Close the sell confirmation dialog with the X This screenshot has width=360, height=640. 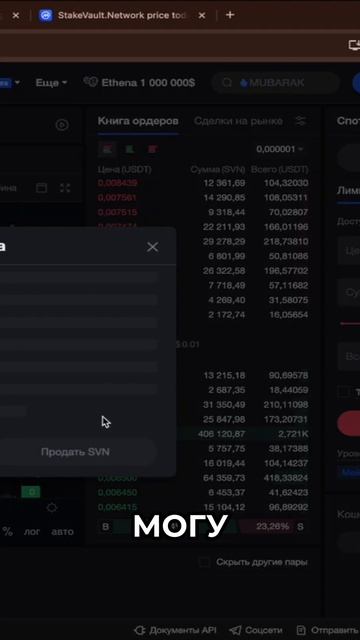pos(153,247)
